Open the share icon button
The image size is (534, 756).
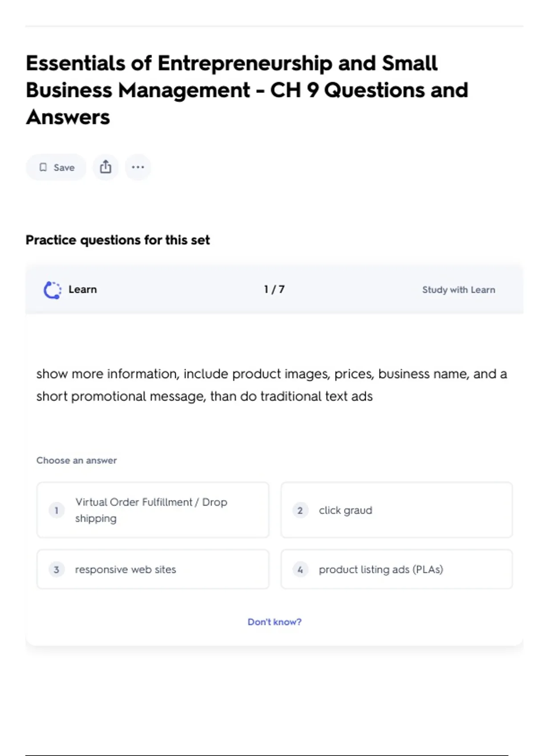click(105, 167)
